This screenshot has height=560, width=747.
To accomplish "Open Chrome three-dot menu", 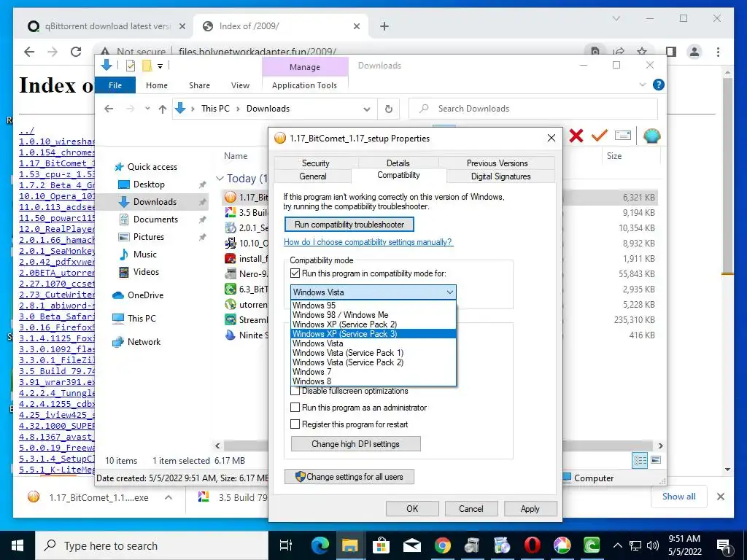I will click(x=718, y=52).
